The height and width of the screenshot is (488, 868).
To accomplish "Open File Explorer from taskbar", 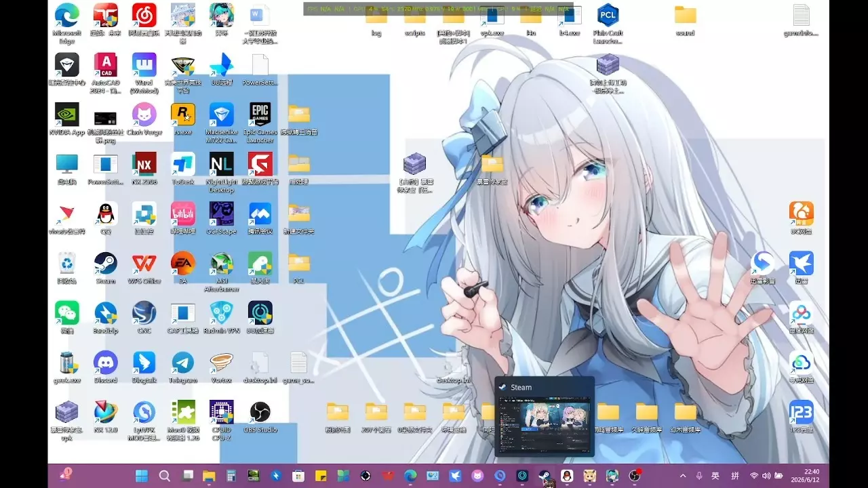I will pyautogui.click(x=209, y=476).
